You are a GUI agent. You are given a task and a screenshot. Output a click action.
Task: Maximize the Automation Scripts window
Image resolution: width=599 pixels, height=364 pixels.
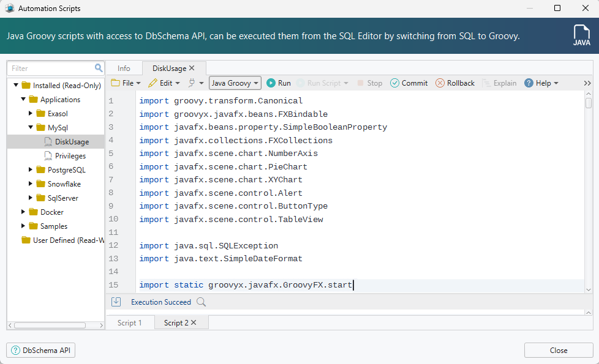point(557,8)
